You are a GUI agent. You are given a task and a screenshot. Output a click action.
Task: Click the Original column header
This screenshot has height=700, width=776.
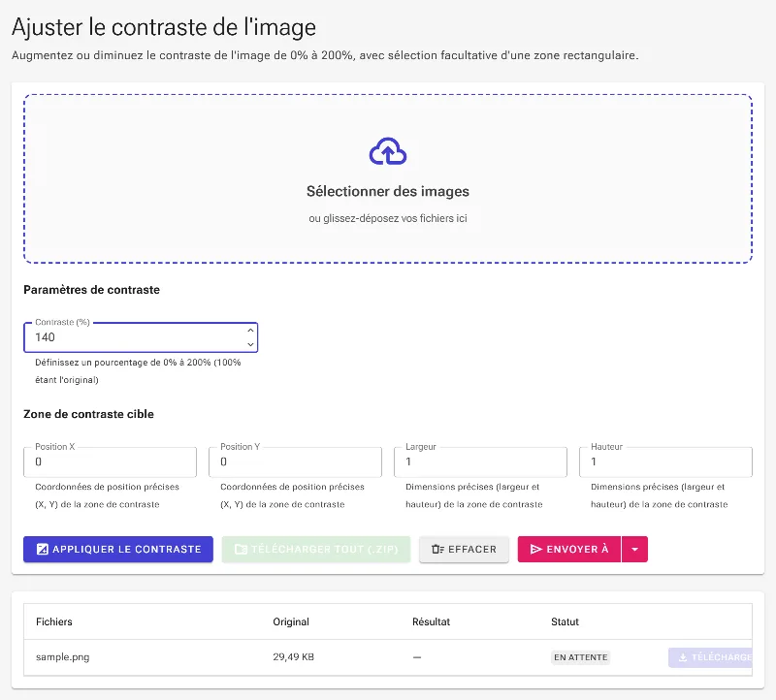tap(291, 621)
